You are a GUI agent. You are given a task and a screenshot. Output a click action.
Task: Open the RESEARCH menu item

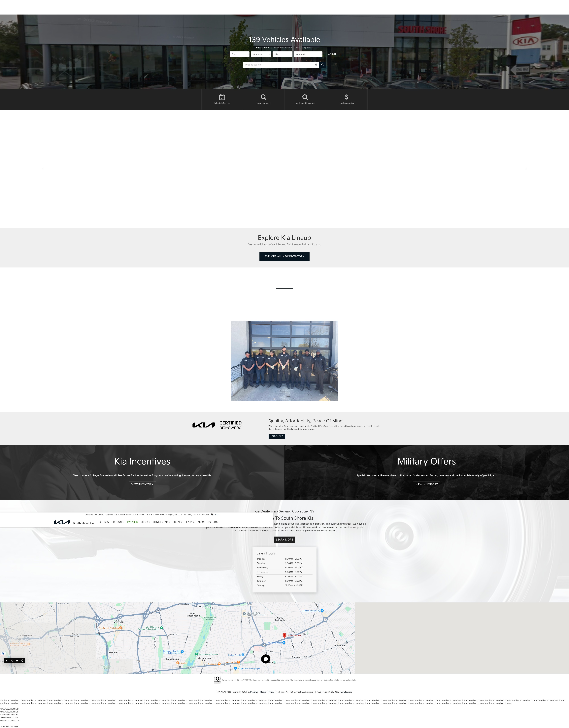(x=178, y=522)
